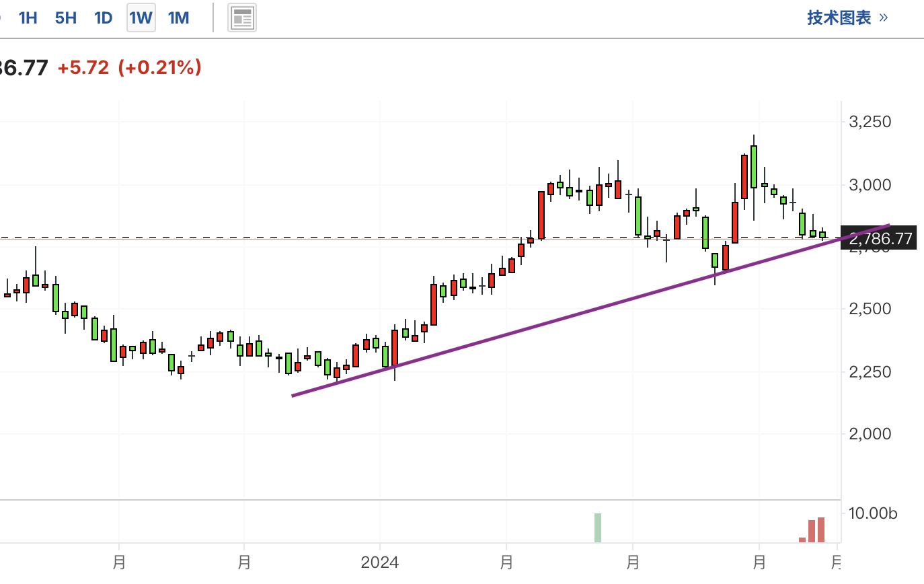The image size is (924, 584).
Task: Switch to the 1D timeframe
Action: tap(103, 17)
